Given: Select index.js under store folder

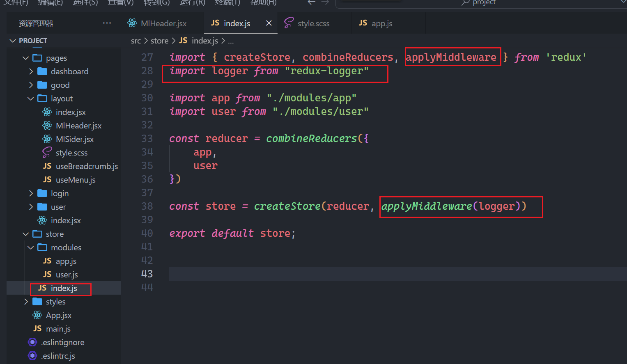Looking at the screenshot, I should pos(64,288).
